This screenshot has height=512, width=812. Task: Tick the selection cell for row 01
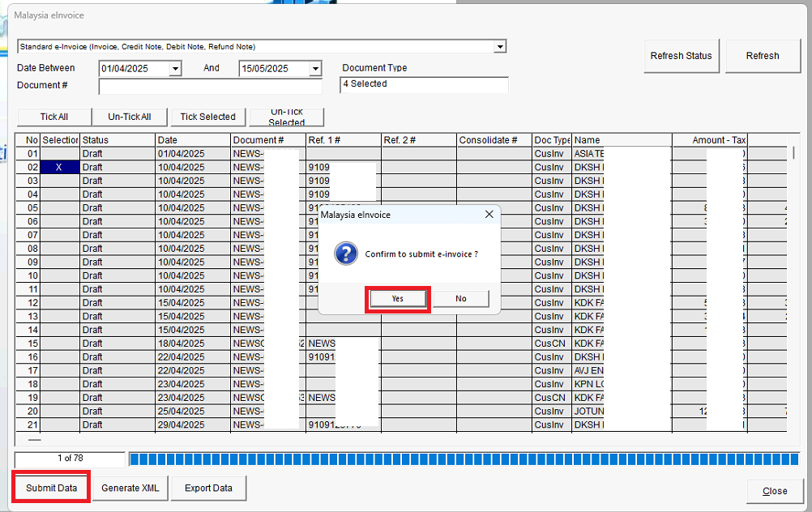click(x=60, y=154)
